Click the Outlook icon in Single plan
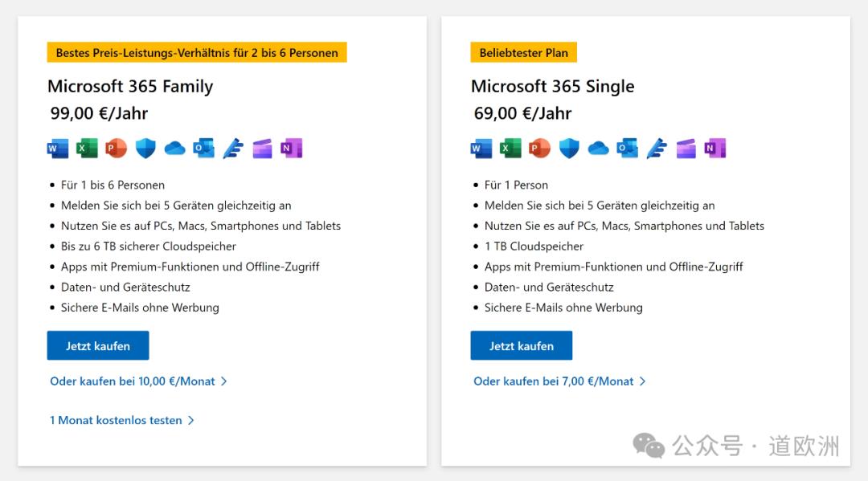Image resolution: width=868 pixels, height=481 pixels. (x=627, y=149)
